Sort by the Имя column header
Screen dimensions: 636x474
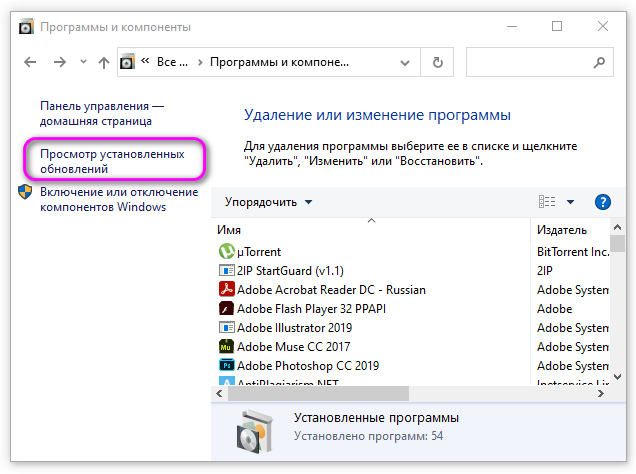point(229,230)
